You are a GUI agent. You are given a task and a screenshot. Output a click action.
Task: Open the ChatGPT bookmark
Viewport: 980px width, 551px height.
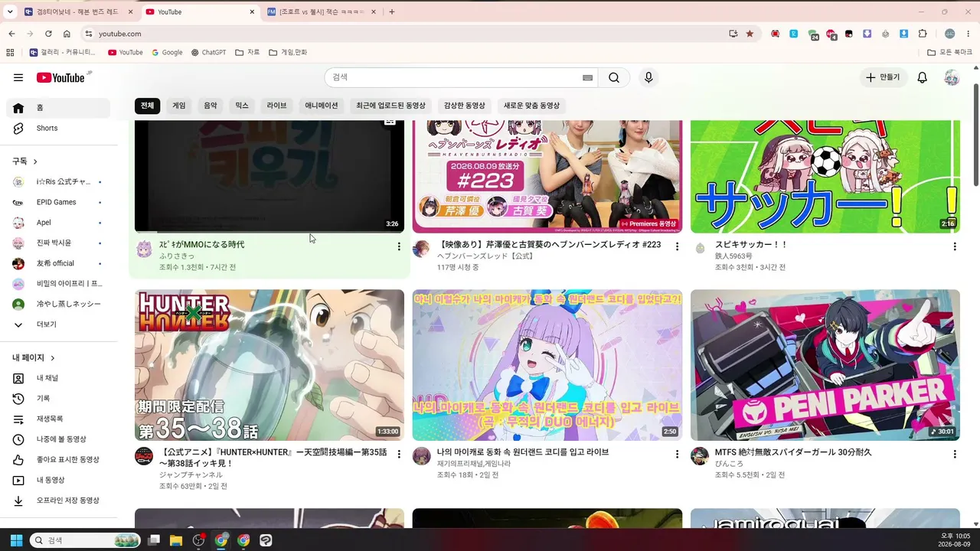coord(208,52)
